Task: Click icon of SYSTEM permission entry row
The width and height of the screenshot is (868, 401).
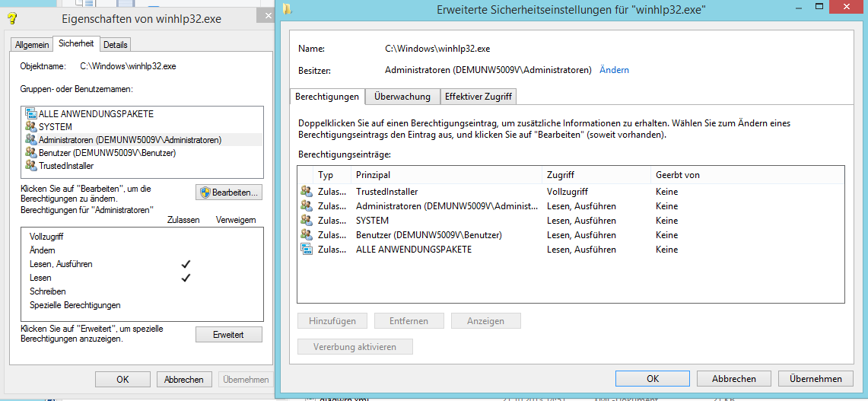Action: click(x=306, y=221)
